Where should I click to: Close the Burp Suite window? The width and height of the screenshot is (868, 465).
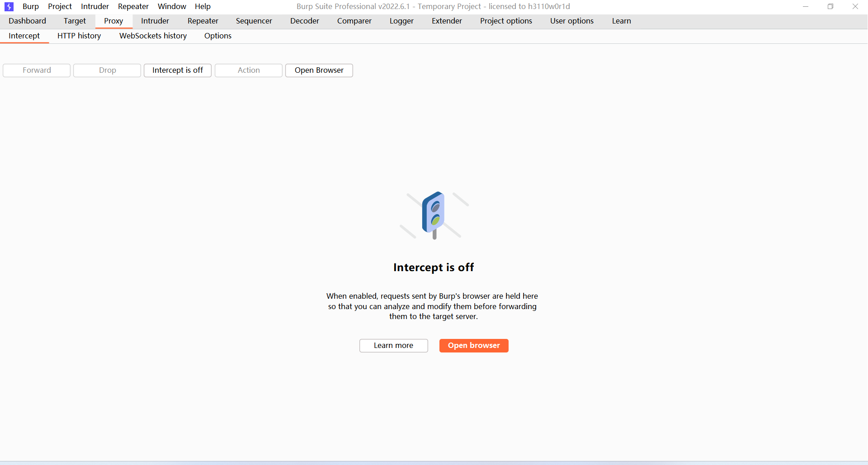(855, 6)
